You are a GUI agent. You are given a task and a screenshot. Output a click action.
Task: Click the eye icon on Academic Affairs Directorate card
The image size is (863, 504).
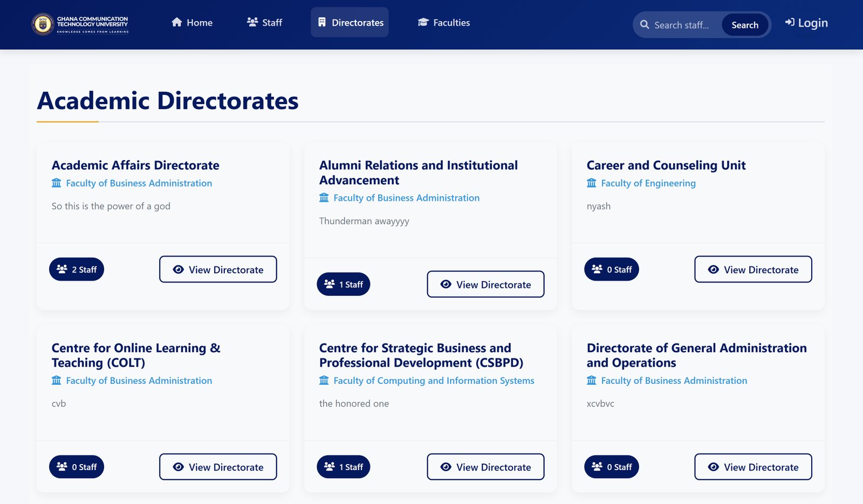point(179,270)
